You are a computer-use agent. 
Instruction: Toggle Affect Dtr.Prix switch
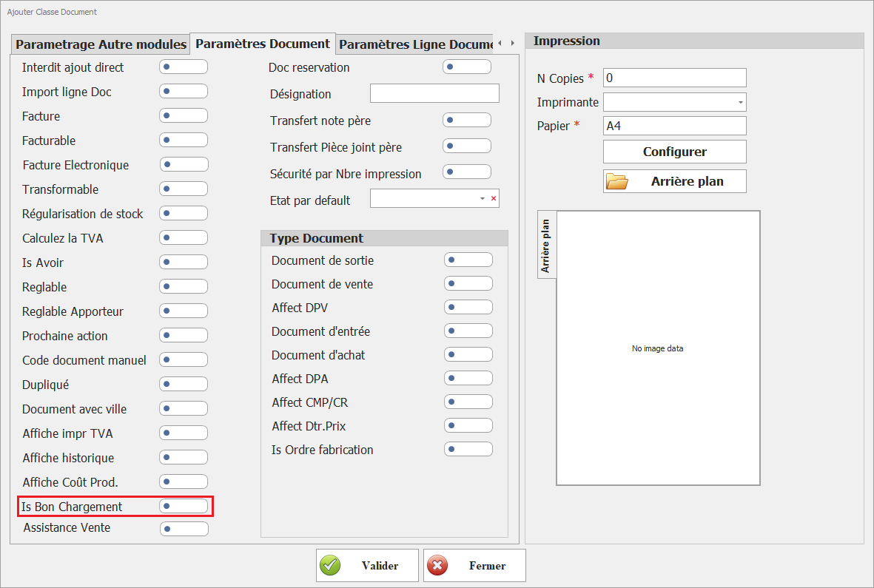(x=468, y=426)
